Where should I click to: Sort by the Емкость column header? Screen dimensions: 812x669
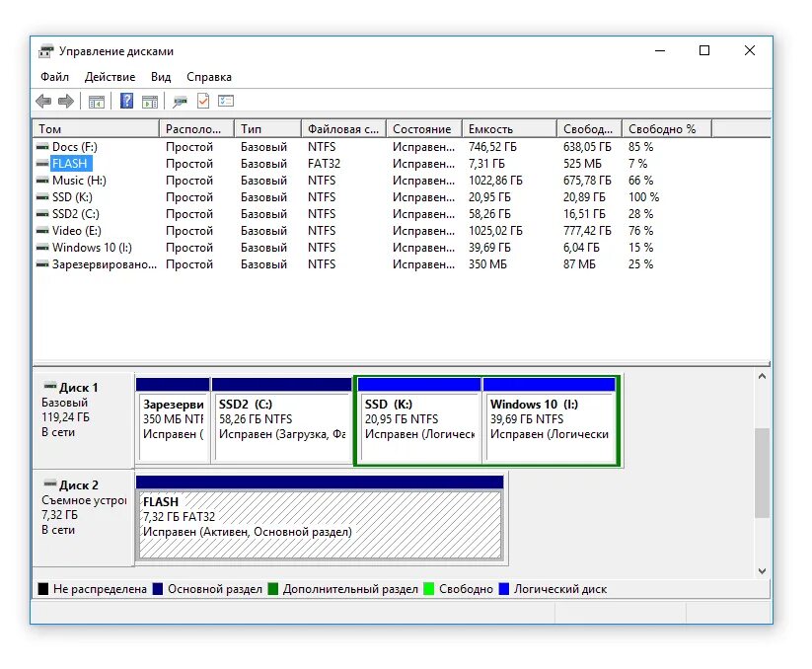click(509, 129)
